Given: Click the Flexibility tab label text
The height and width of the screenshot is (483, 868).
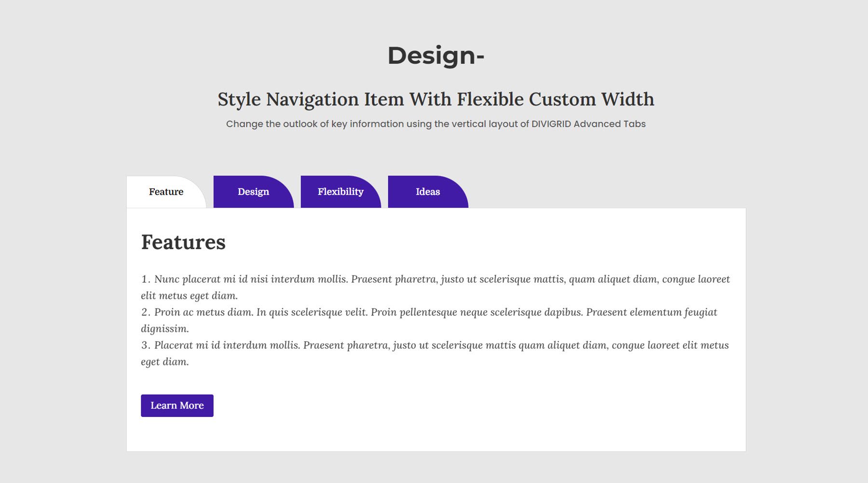Looking at the screenshot, I should coord(340,192).
